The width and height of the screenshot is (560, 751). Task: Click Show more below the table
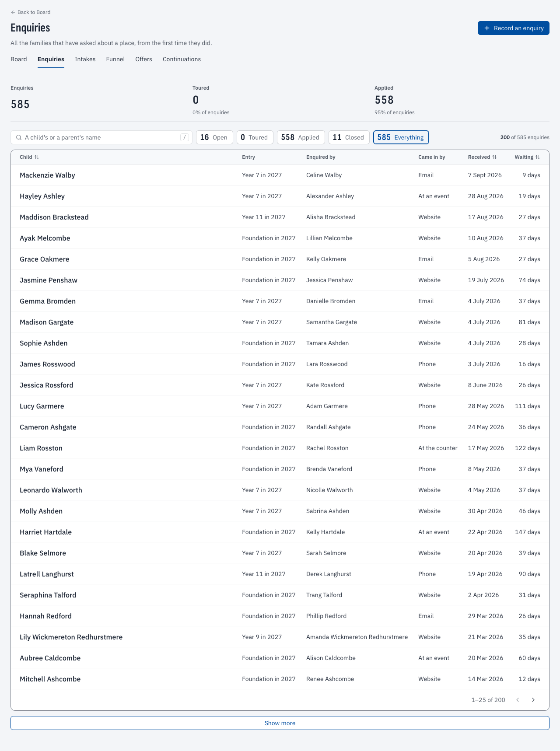(x=280, y=723)
